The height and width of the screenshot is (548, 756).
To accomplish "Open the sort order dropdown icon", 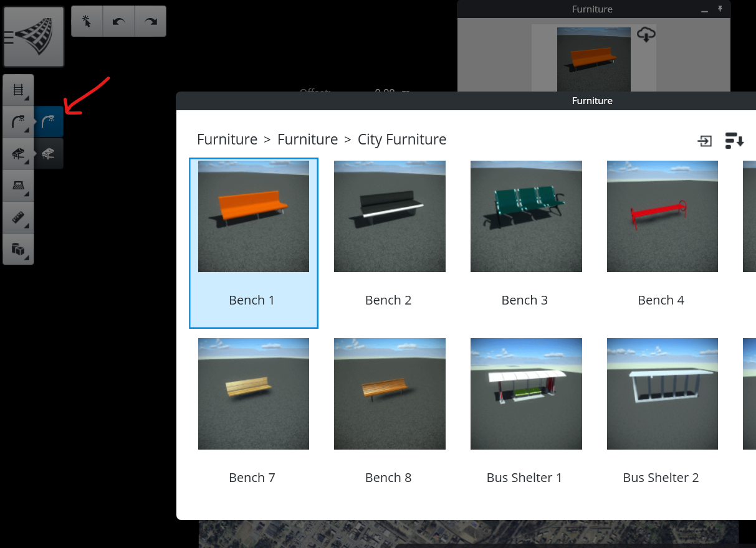I will tap(734, 141).
